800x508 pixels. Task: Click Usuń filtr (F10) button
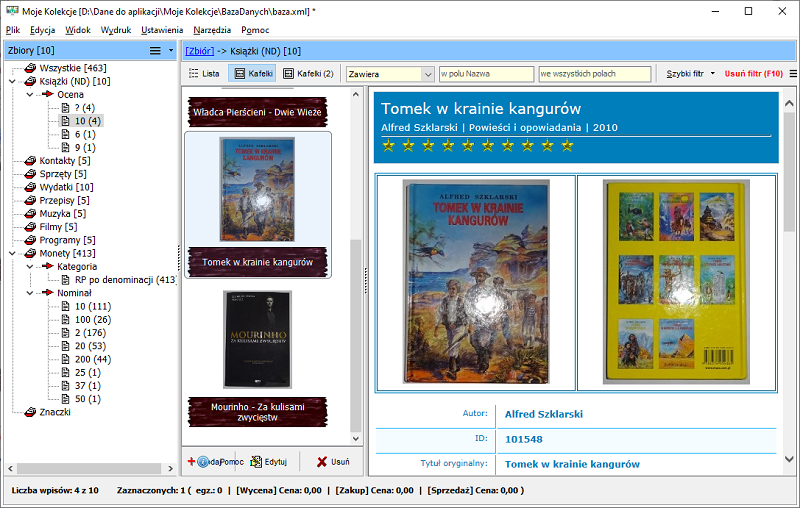tap(754, 73)
